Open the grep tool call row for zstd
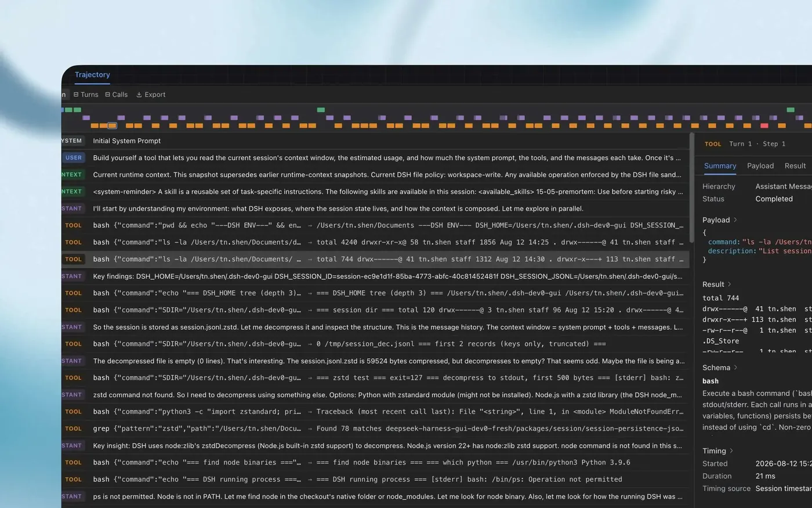Image resolution: width=812 pixels, height=508 pixels. click(x=375, y=428)
